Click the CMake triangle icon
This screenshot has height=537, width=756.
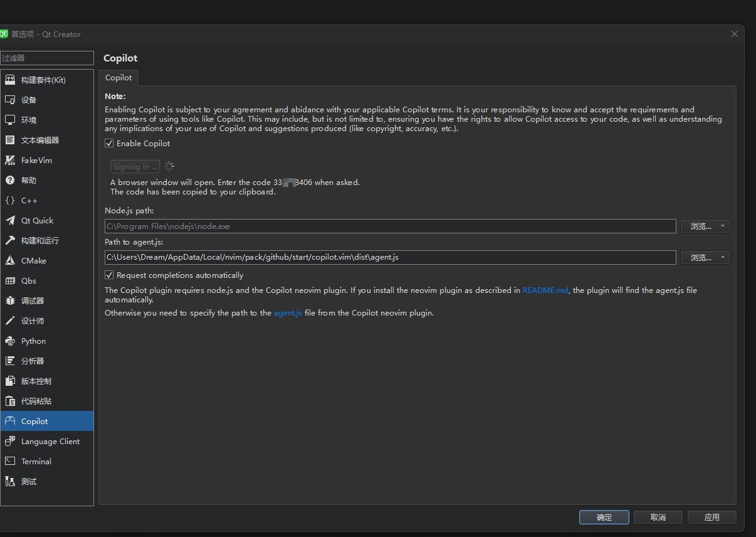[10, 260]
